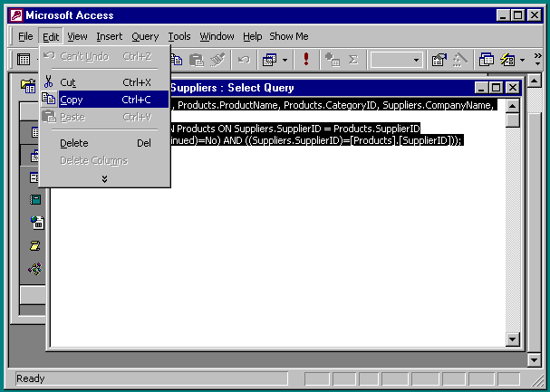550x392 pixels.
Task: Close the Select Query window
Action: (x=513, y=88)
